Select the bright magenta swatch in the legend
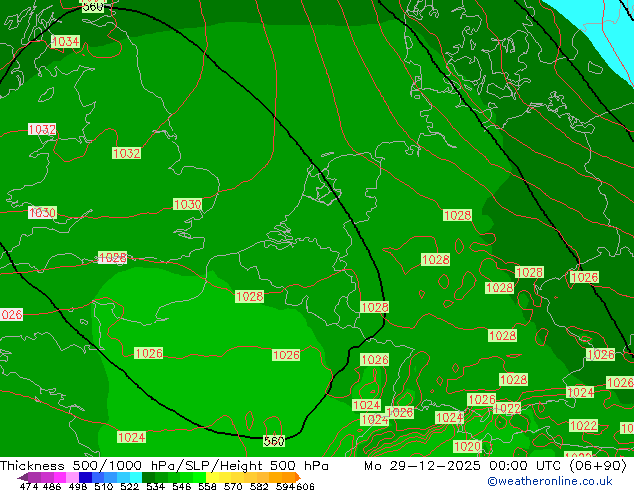Viewport: 634px width, 490px height. pos(60,477)
